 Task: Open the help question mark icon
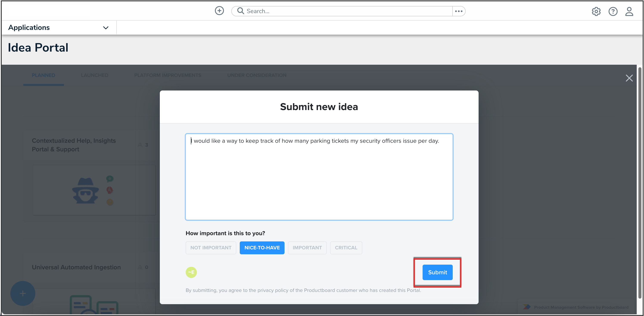(x=613, y=11)
